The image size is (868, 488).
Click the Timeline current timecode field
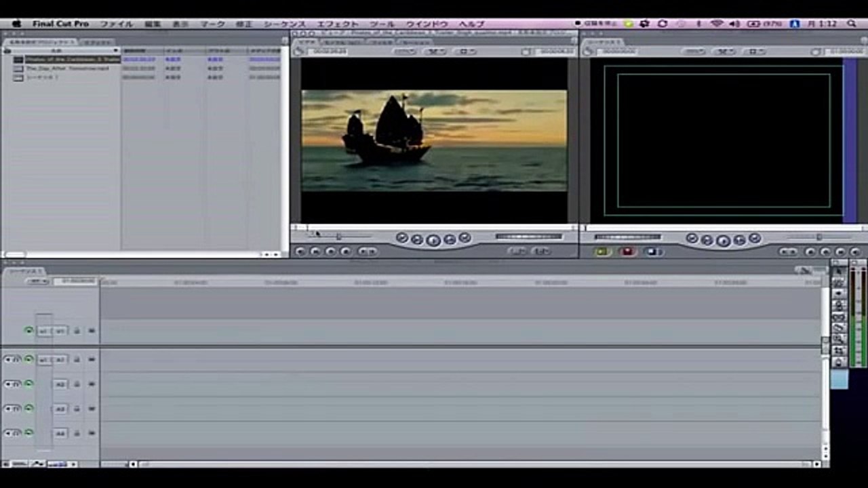pyautogui.click(x=76, y=281)
